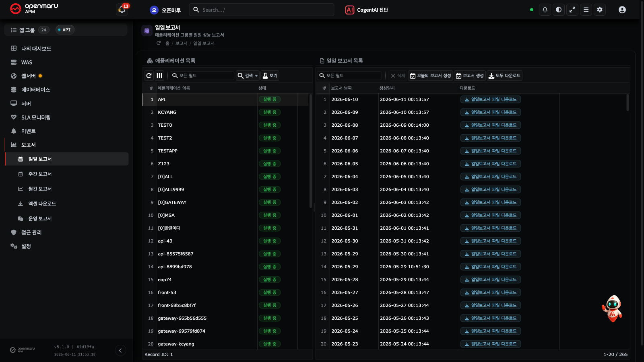Download the 2026-06-07 daily report file
The height and width of the screenshot is (362, 644).
click(x=491, y=138)
